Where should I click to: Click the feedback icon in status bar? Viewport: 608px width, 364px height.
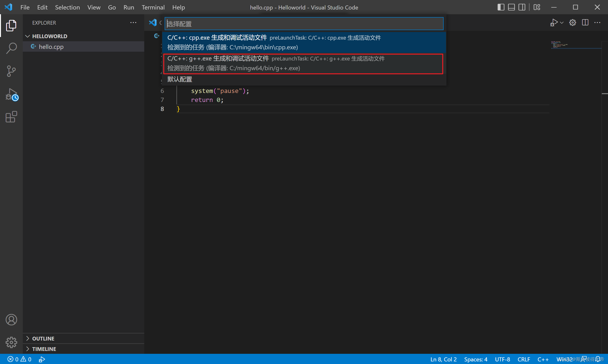click(x=584, y=359)
